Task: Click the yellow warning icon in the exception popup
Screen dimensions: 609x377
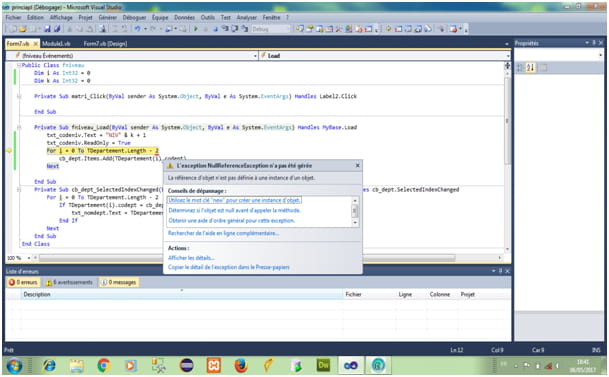Action: (170, 166)
